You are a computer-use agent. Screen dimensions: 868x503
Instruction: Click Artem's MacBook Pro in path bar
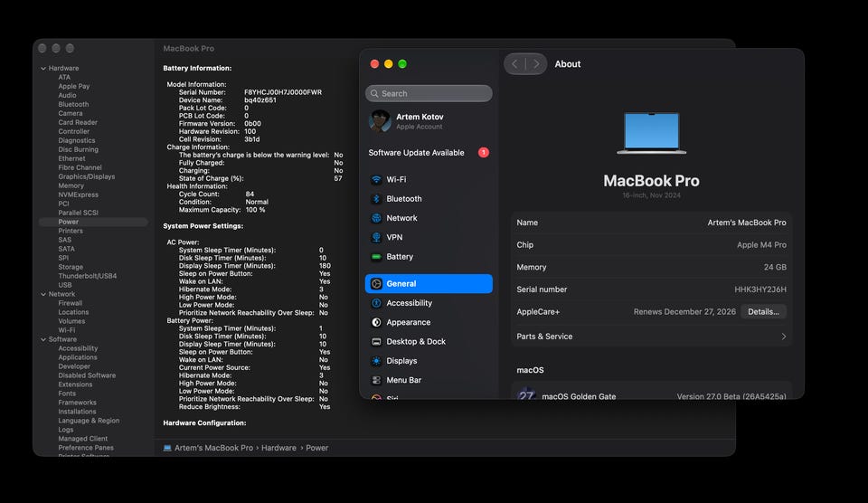click(x=213, y=448)
